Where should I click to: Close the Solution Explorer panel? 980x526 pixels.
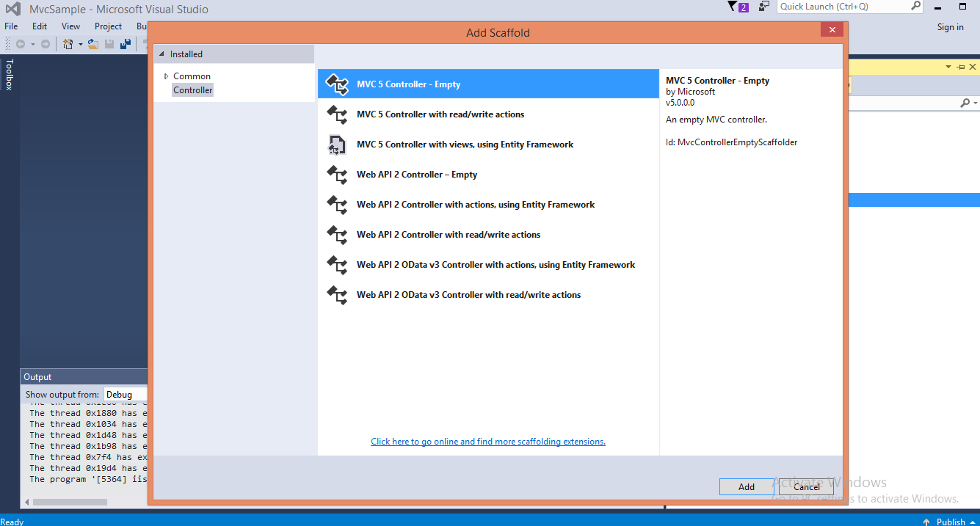[973, 67]
